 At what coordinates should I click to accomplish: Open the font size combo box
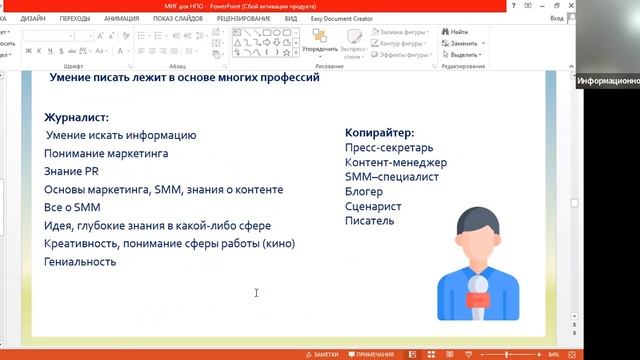pyautogui.click(x=85, y=36)
